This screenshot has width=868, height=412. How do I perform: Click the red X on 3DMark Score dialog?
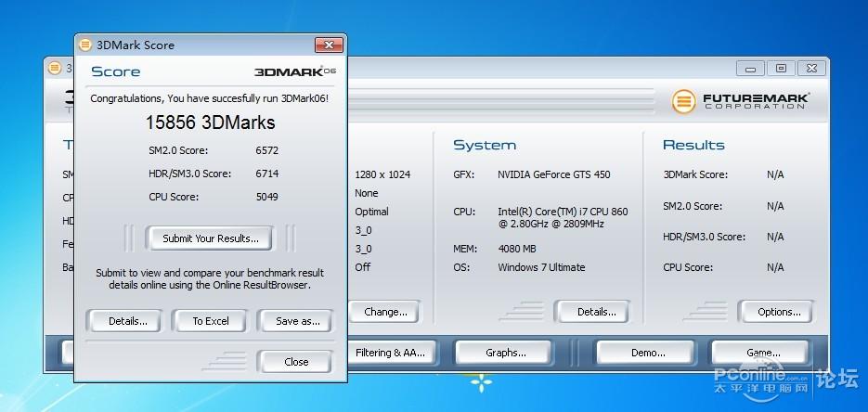coord(329,45)
